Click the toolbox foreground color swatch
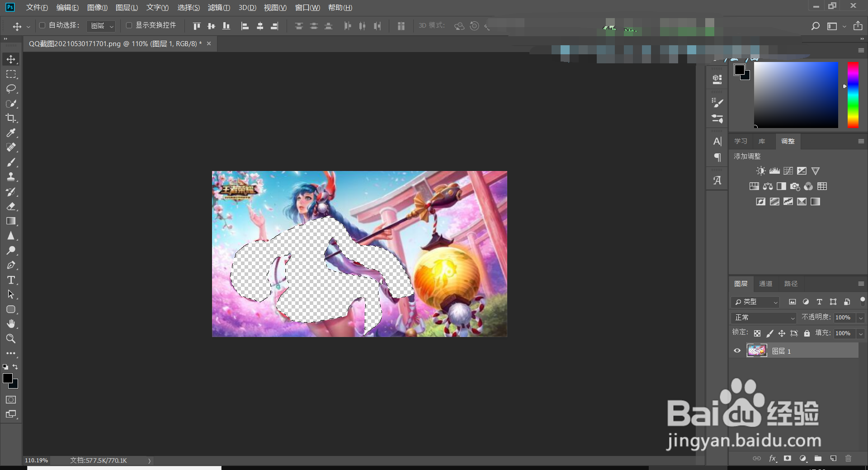868x470 pixels. click(x=8, y=379)
